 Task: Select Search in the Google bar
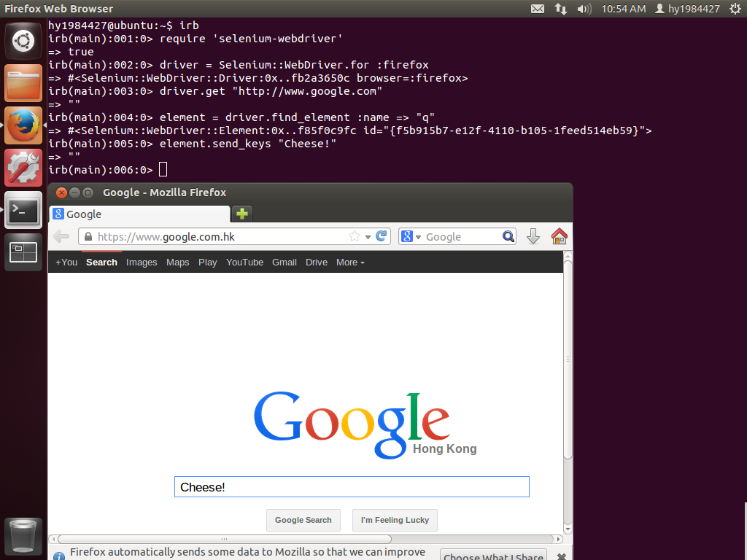(101, 262)
